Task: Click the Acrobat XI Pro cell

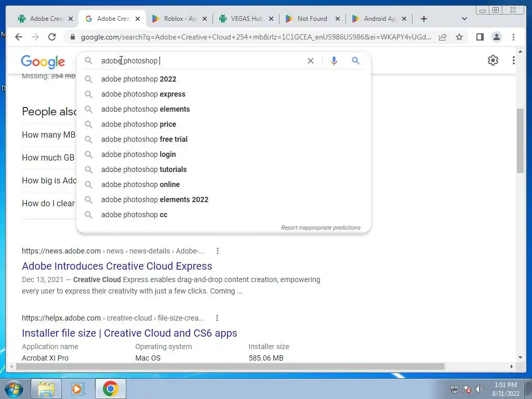Action: point(45,358)
